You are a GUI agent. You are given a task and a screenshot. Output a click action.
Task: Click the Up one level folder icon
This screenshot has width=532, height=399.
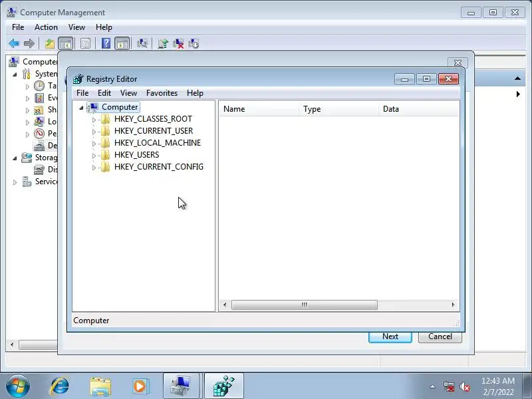pyautogui.click(x=50, y=43)
